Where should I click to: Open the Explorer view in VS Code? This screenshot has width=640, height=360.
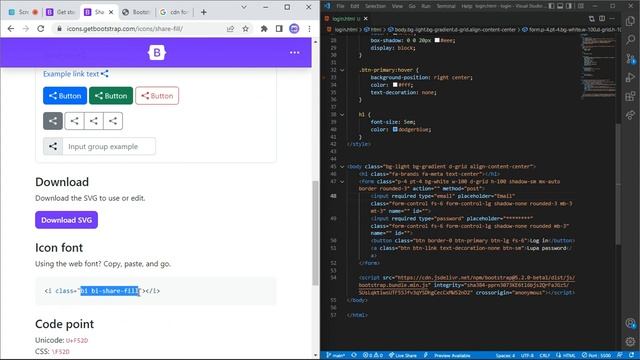630,21
